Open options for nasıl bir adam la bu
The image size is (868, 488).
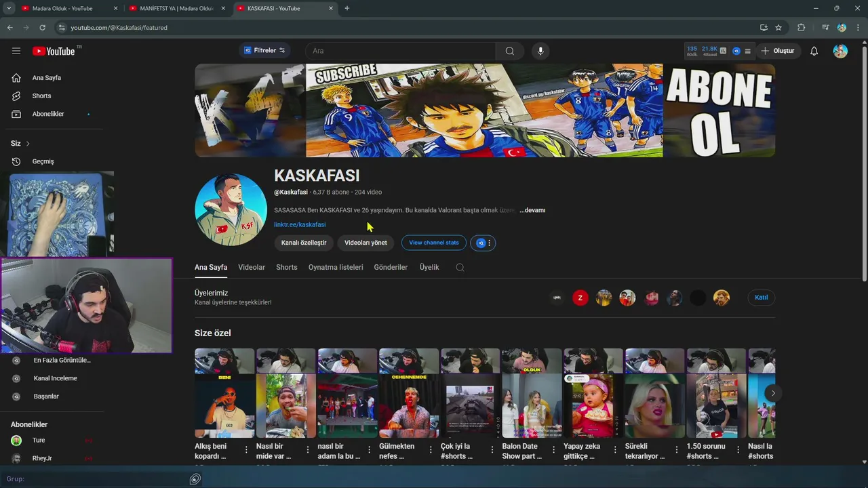[x=369, y=449]
